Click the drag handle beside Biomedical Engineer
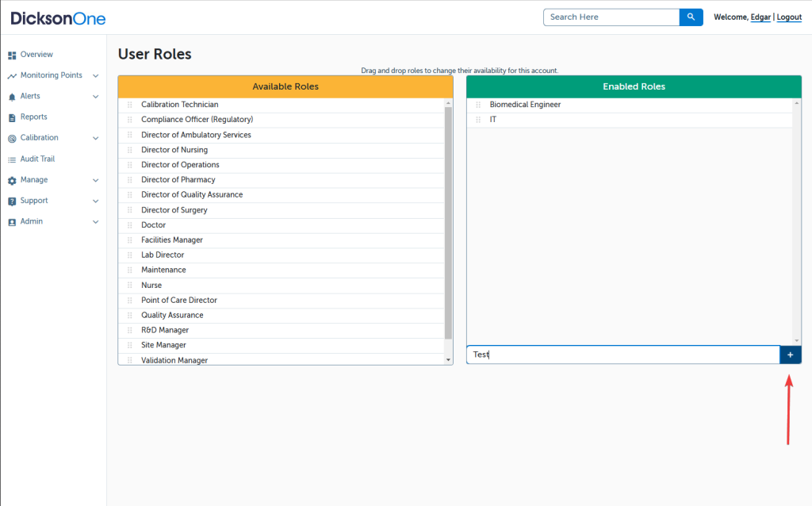The image size is (812, 506). 478,105
